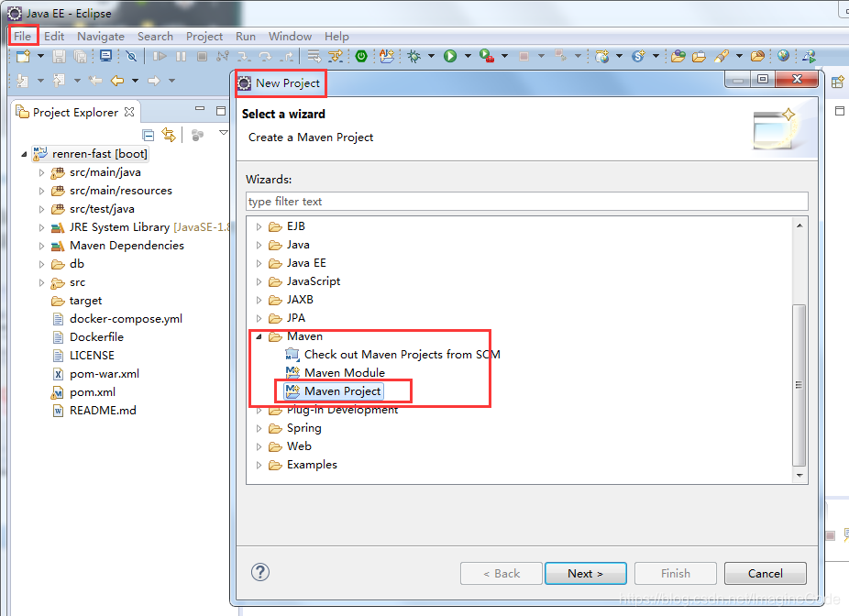The width and height of the screenshot is (849, 616).
Task: Open the Run dropdown arrow
Action: (468, 56)
